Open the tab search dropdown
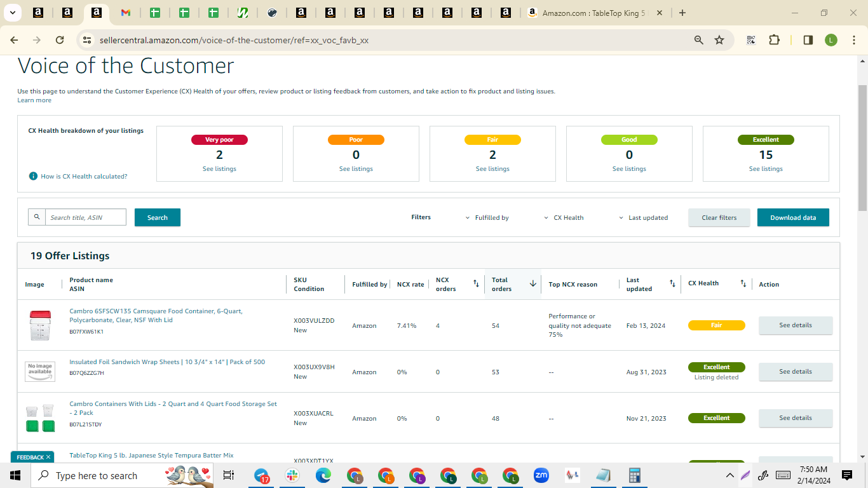The image size is (868, 488). tap(13, 13)
